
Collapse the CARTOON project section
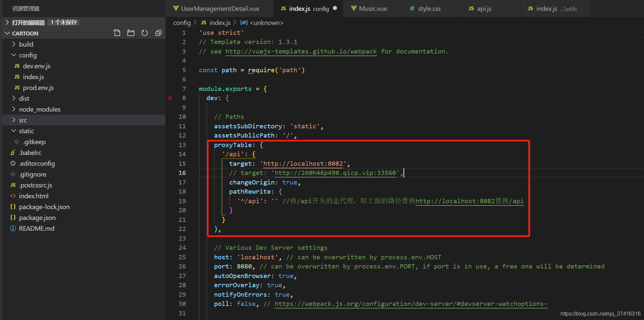[x=7, y=33]
